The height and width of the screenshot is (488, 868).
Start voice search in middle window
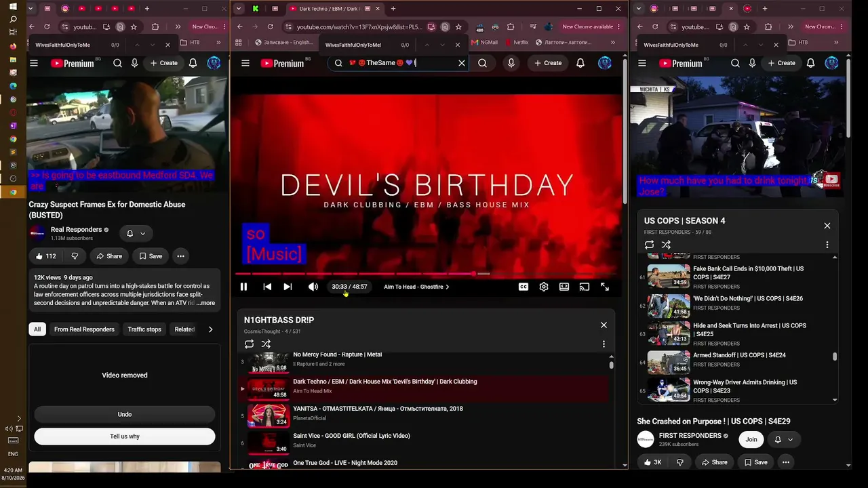[511, 63]
